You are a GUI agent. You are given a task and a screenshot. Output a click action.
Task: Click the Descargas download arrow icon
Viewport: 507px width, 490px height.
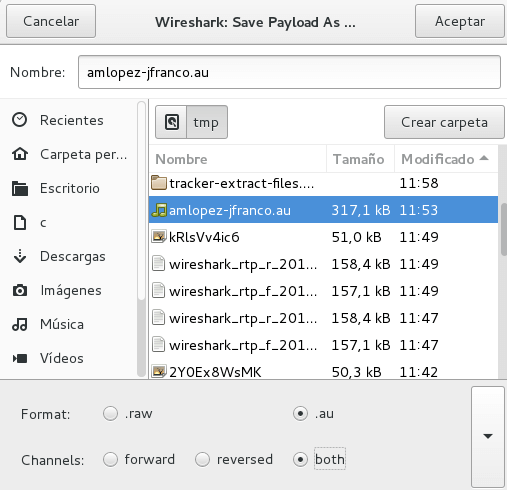(x=20, y=256)
